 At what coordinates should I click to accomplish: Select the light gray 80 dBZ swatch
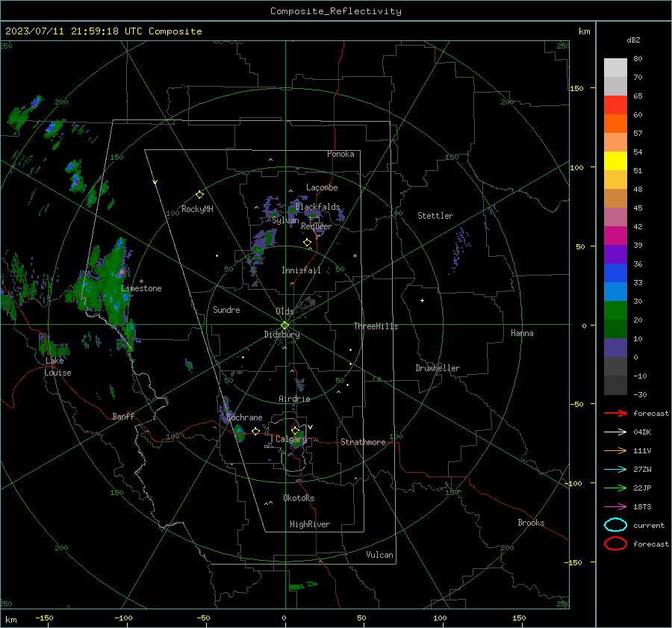point(615,67)
